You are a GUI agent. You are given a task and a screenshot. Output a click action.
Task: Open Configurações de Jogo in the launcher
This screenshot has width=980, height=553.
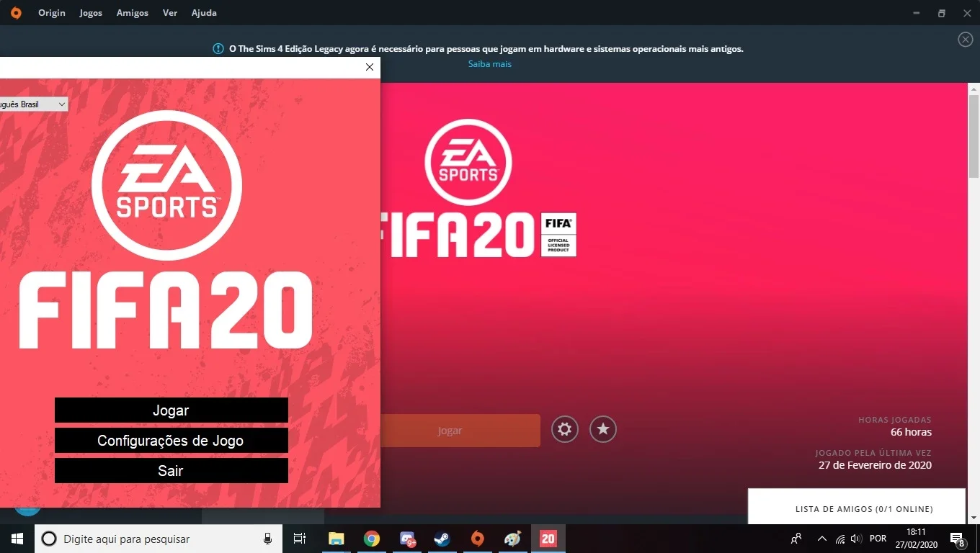tap(171, 441)
